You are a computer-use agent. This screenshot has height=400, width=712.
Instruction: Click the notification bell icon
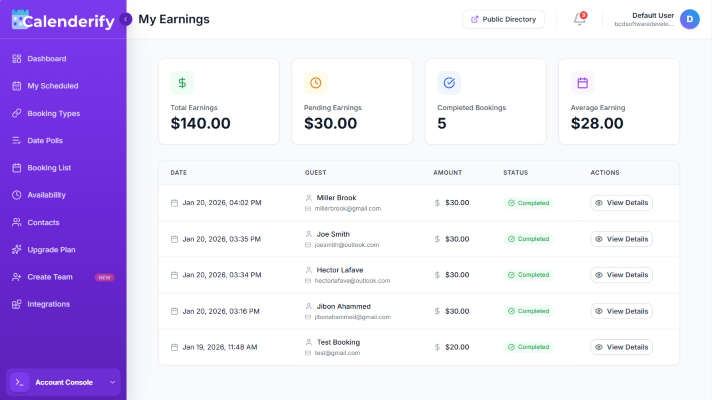point(580,19)
